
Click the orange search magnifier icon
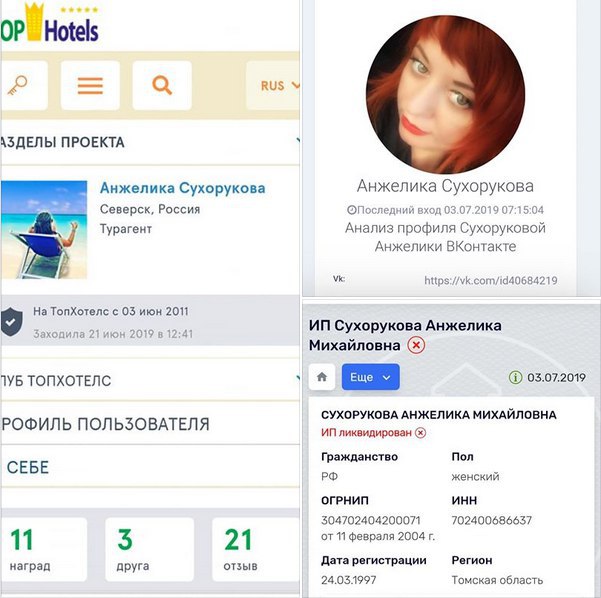tap(162, 85)
